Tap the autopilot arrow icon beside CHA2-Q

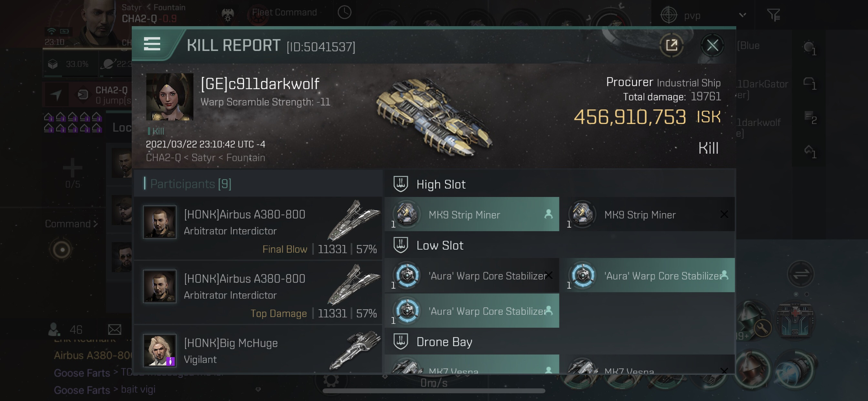56,95
